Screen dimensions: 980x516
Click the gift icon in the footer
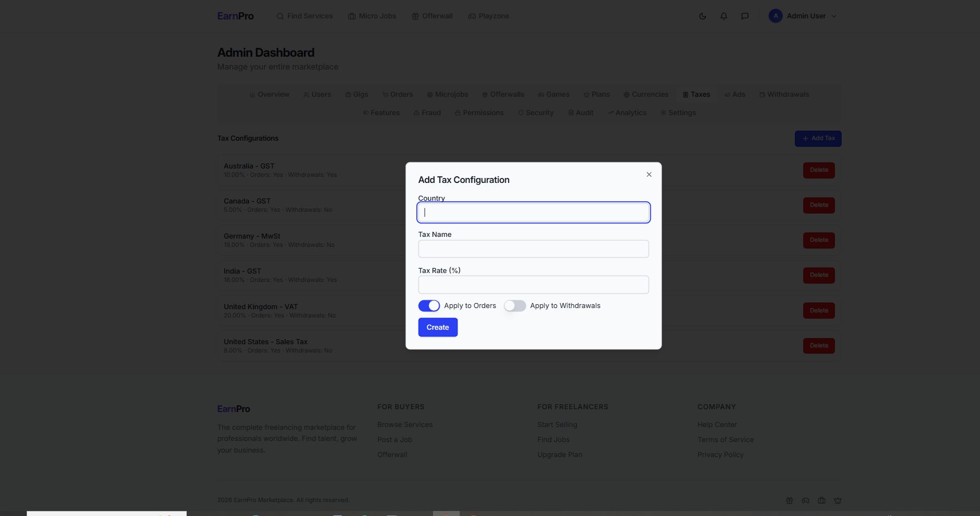coord(789,500)
